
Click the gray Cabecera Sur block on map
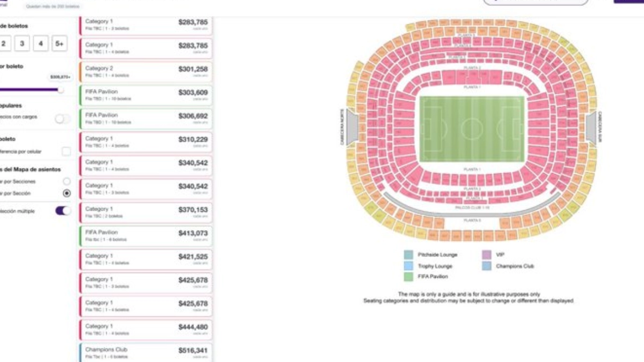click(590, 128)
